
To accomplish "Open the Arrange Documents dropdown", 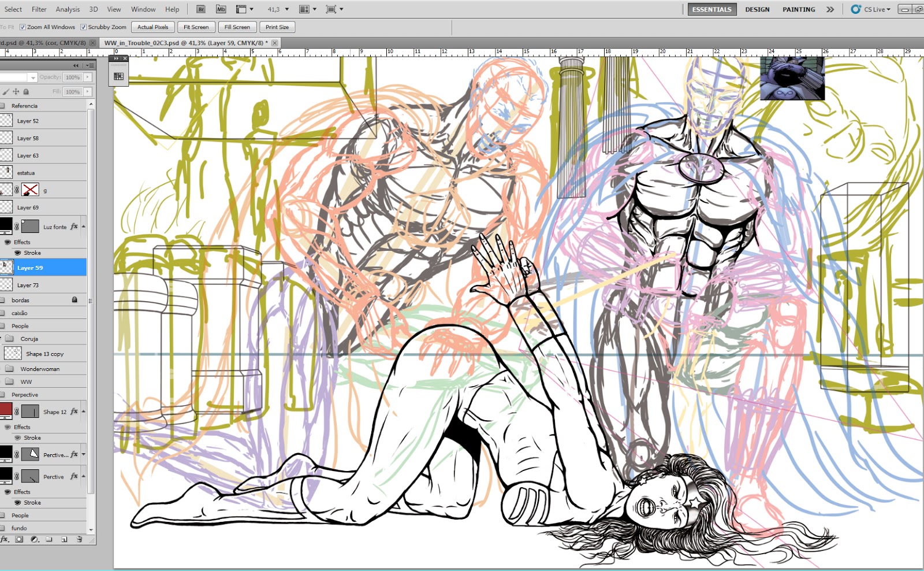I will pyautogui.click(x=308, y=9).
